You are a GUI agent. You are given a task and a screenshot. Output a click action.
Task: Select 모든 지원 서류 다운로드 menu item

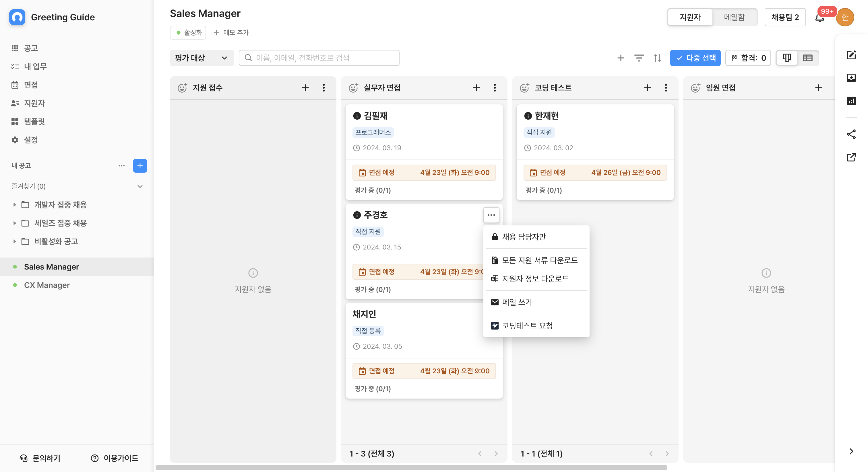point(536,261)
